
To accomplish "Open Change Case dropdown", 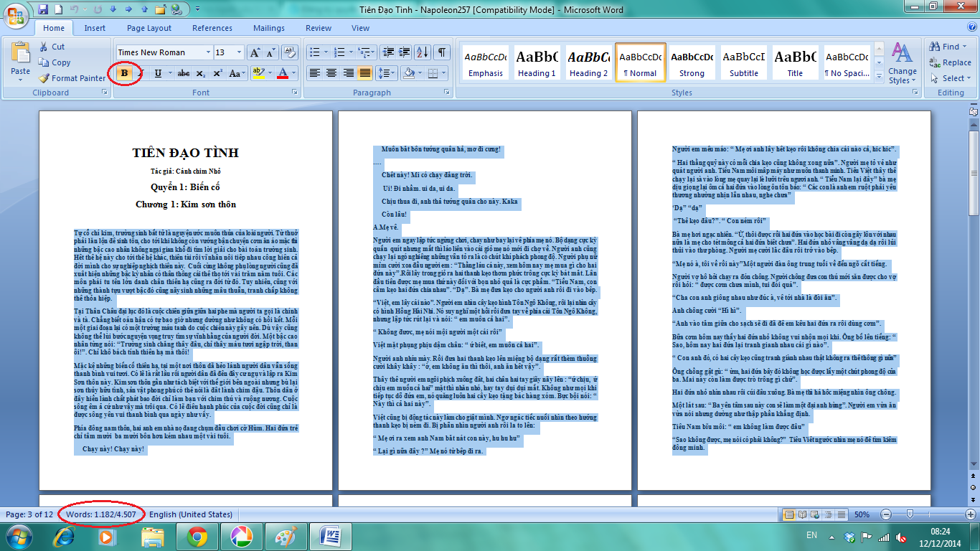I will (x=235, y=73).
